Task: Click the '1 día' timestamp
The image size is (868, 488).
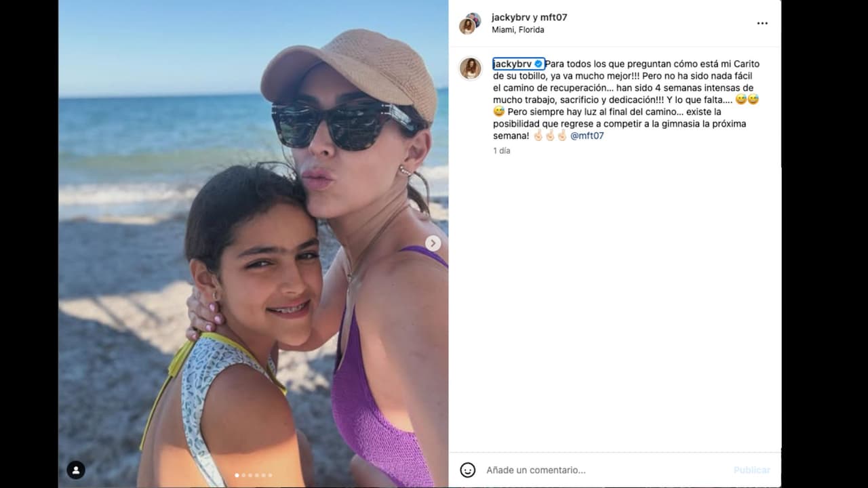Action: 502,150
